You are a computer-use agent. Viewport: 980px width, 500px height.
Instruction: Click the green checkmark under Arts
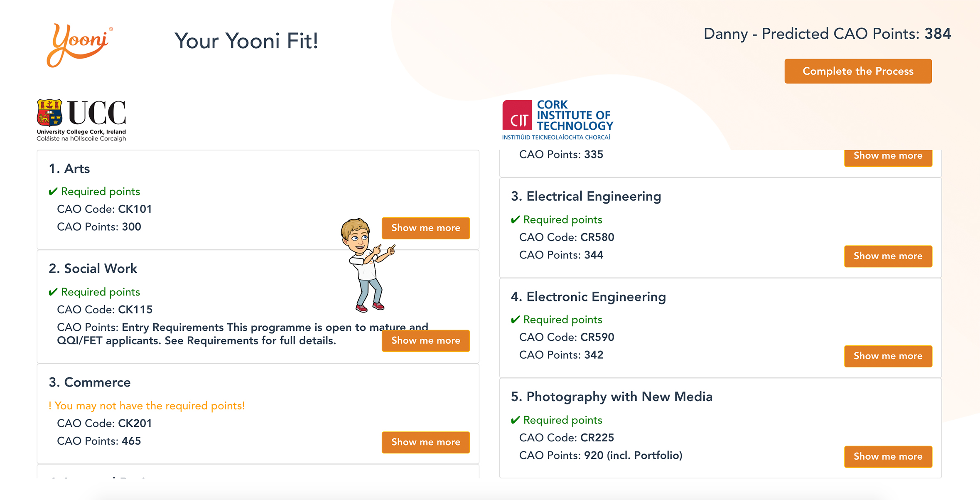53,192
